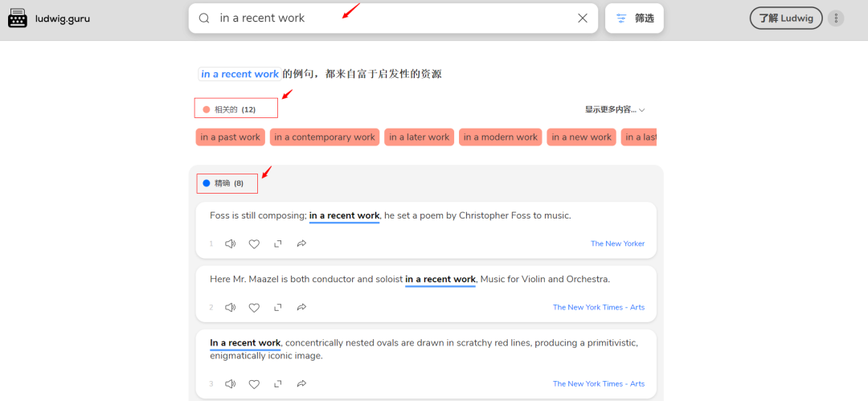Expand the concentrically nested ovals card
The width and height of the screenshot is (868, 401).
point(278,384)
